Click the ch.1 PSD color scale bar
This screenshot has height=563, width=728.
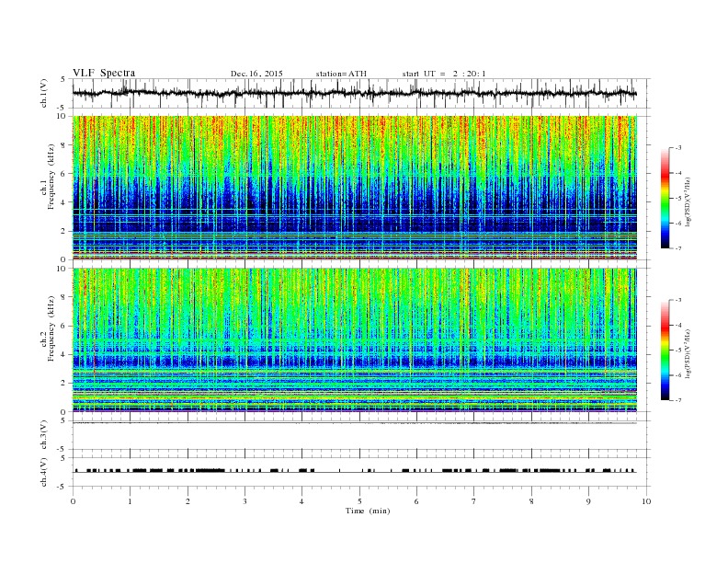[665, 198]
